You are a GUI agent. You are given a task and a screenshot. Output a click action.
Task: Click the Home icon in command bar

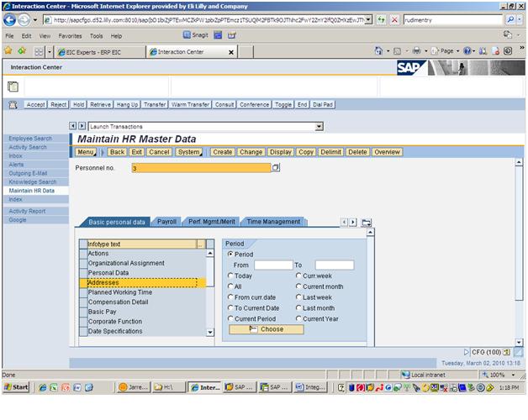point(378,50)
